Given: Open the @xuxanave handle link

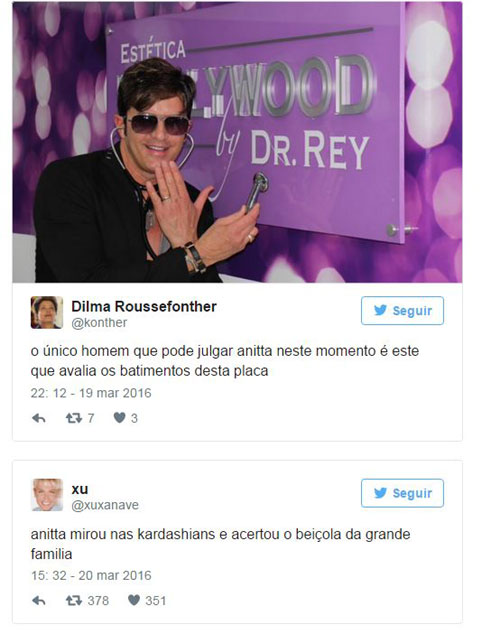Looking at the screenshot, I should [105, 505].
